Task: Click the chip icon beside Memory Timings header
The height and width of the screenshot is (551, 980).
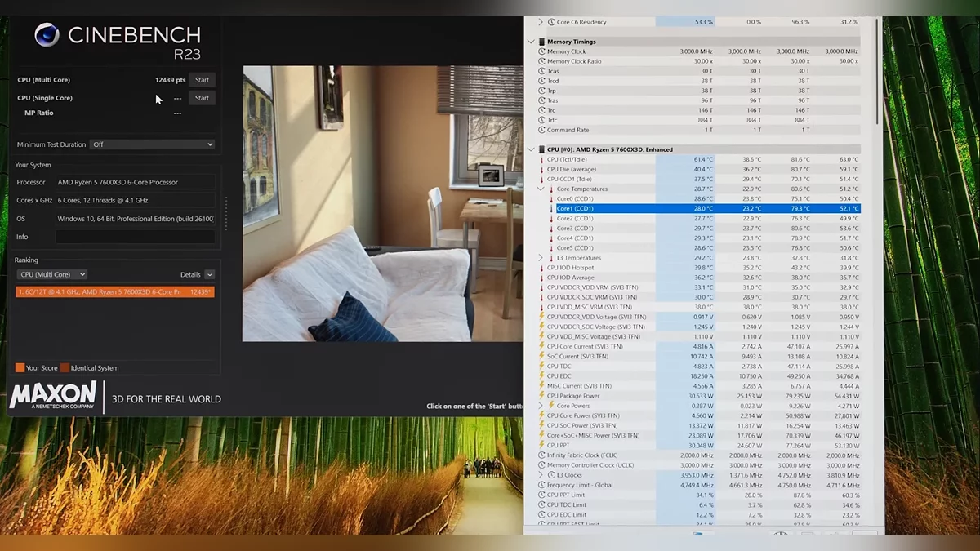Action: tap(541, 42)
